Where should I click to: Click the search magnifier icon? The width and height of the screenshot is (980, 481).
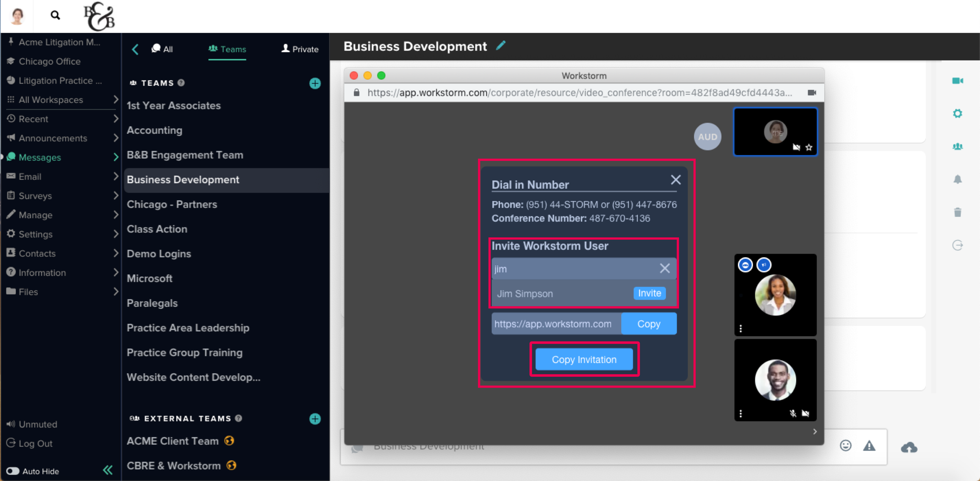tap(55, 15)
